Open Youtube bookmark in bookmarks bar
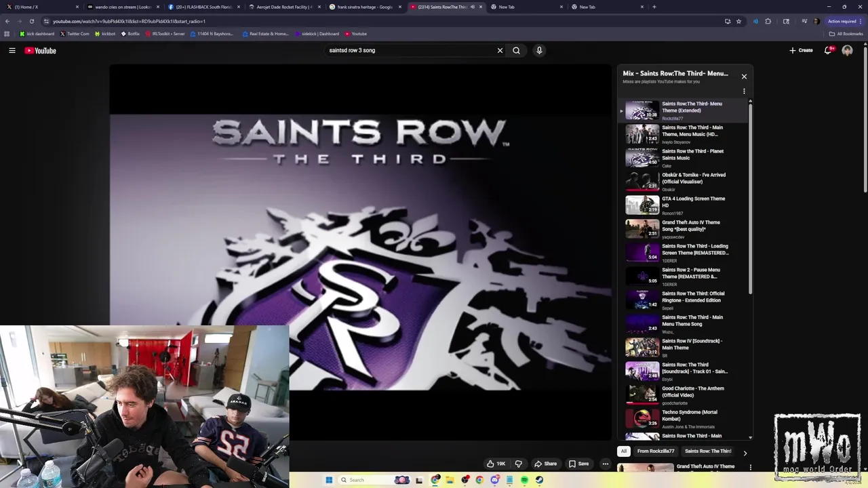Viewport: 868px width, 488px height. pos(356,34)
